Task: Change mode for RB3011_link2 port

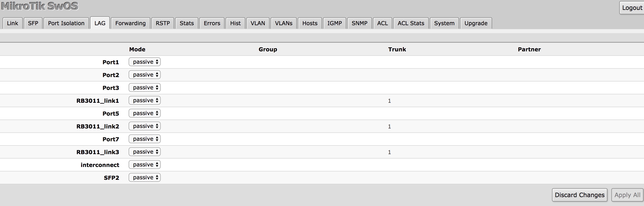Action: [144, 126]
